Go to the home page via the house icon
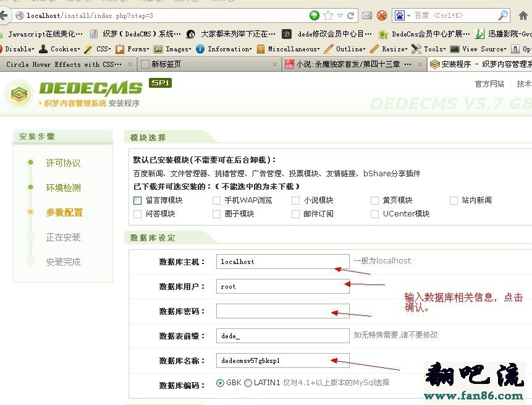The width and height of the screenshot is (532, 405). (x=523, y=15)
